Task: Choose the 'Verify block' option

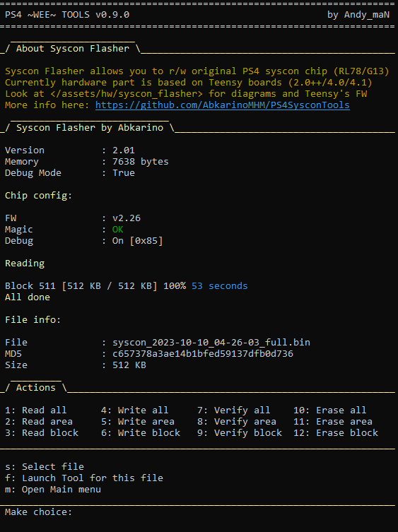Action: pyautogui.click(x=240, y=433)
